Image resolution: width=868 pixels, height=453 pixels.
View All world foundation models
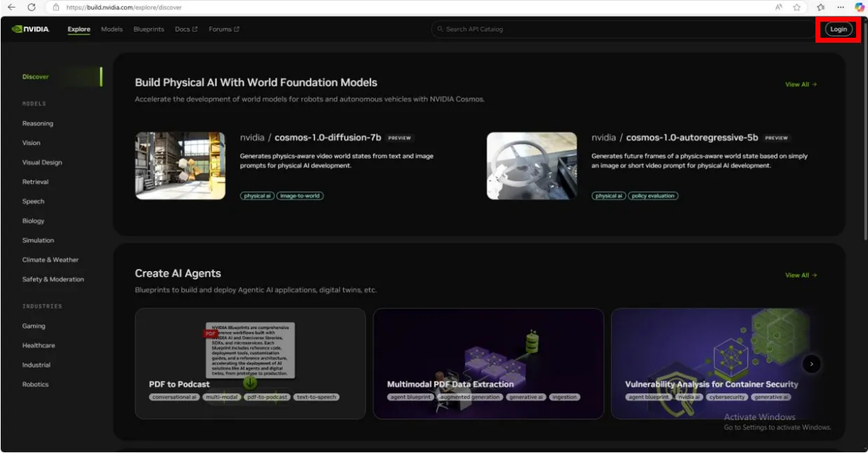tap(801, 85)
